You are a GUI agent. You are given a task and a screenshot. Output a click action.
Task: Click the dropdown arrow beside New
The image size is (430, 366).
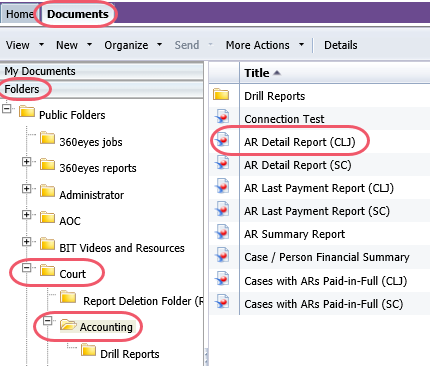[x=89, y=44]
